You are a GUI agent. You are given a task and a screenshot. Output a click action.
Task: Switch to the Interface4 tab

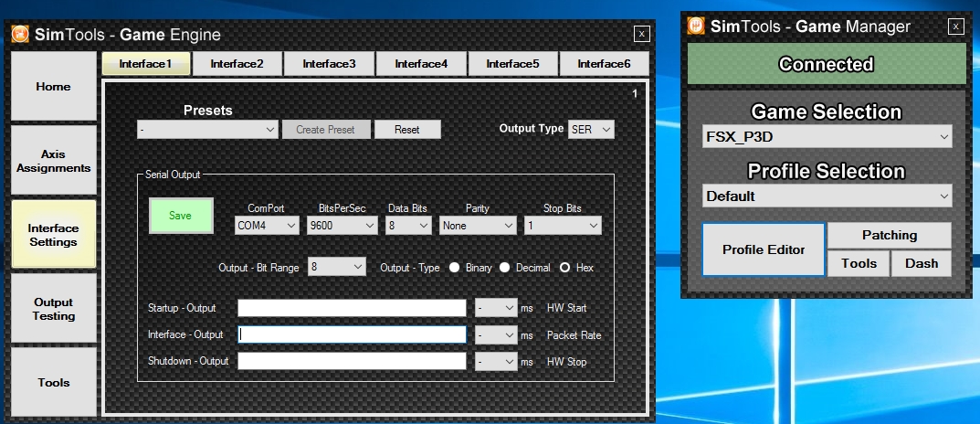(421, 63)
